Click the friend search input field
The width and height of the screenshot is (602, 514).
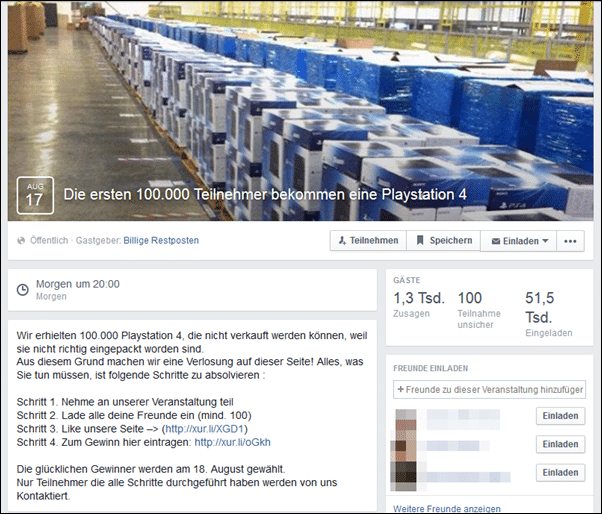coord(489,390)
